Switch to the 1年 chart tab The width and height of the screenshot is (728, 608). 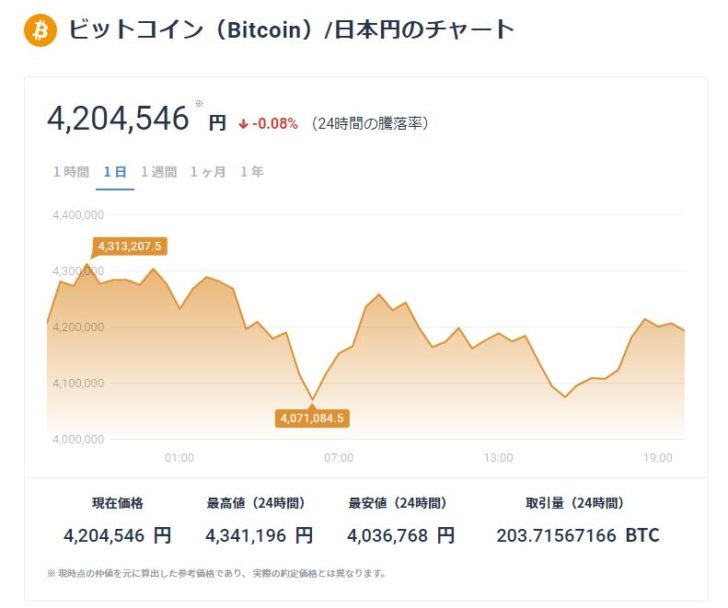coord(252,172)
